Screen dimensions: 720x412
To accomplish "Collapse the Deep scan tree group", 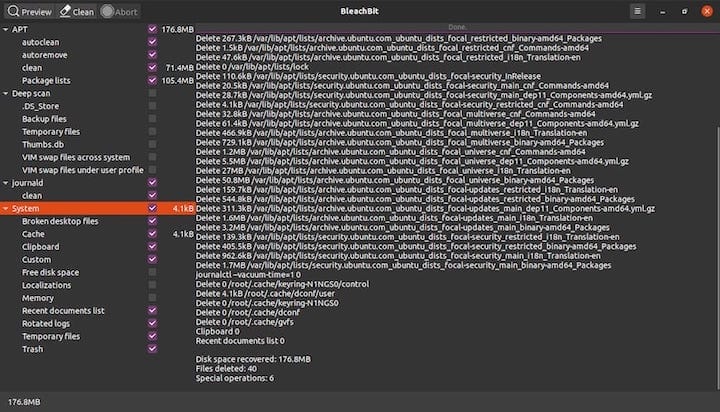I will click(6, 93).
